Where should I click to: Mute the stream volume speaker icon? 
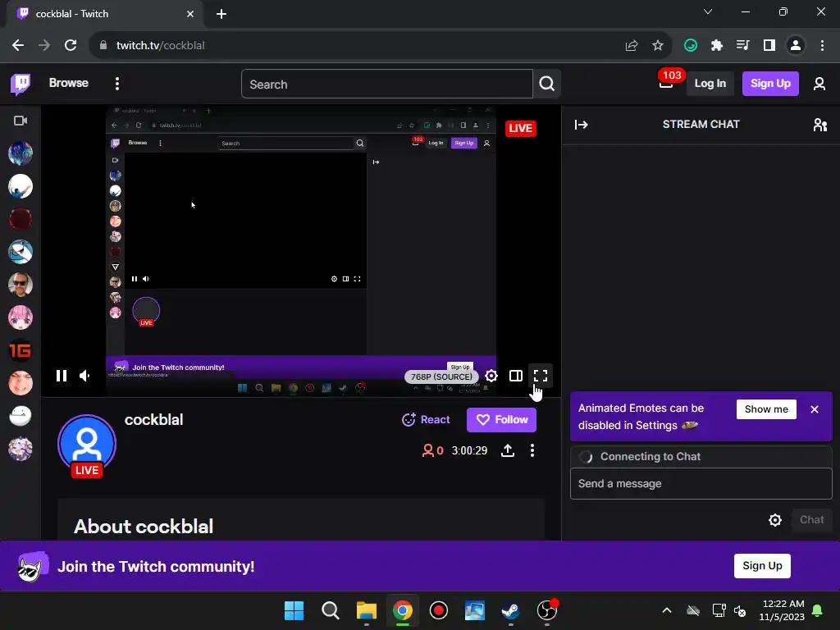coord(84,376)
